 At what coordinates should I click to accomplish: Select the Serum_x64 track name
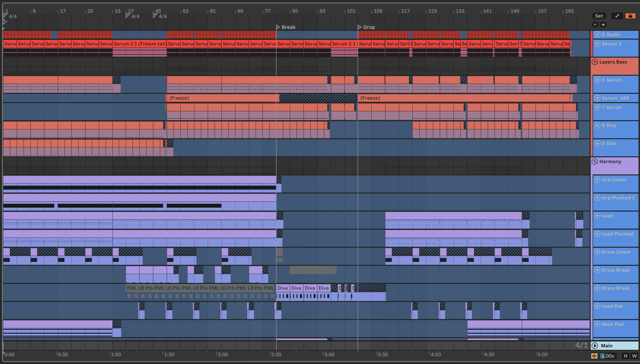[615, 98]
